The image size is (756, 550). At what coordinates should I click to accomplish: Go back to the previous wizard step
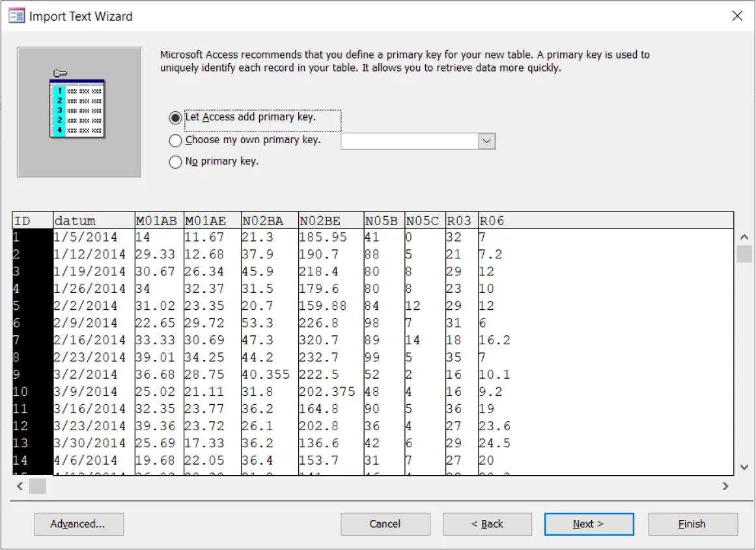(487, 524)
